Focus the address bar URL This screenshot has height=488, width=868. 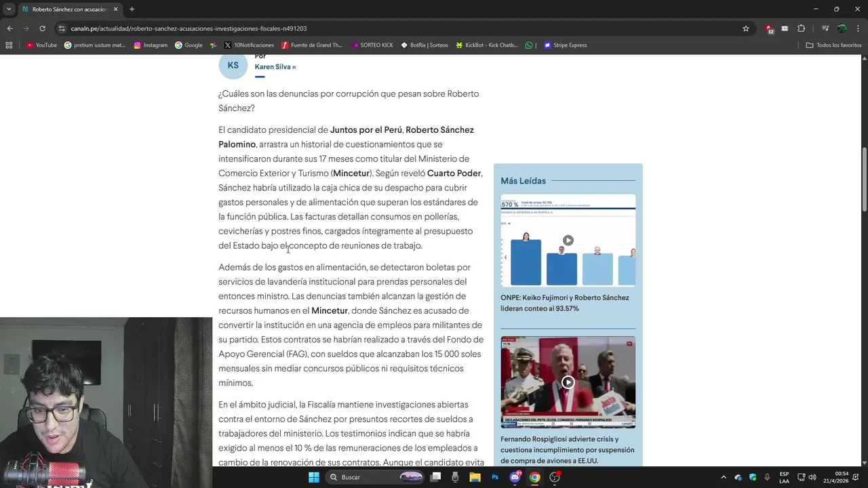pyautogui.click(x=189, y=28)
